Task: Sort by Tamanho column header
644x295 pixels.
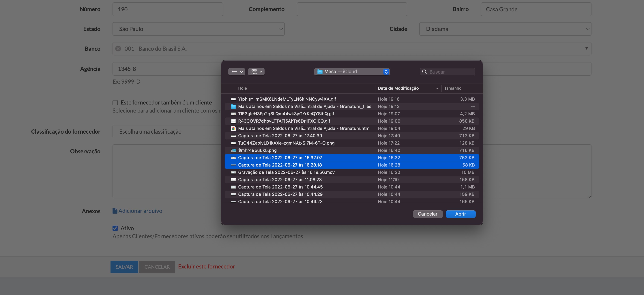Action: point(452,88)
